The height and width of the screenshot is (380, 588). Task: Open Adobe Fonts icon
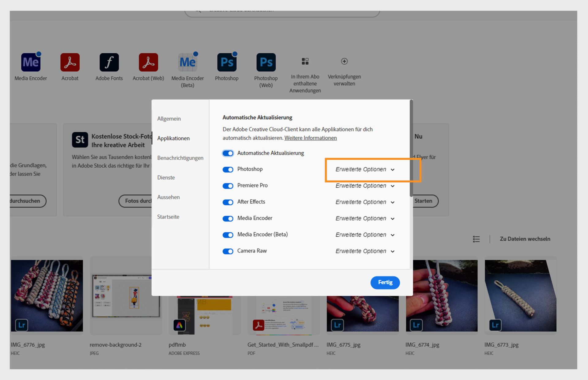pyautogui.click(x=109, y=62)
